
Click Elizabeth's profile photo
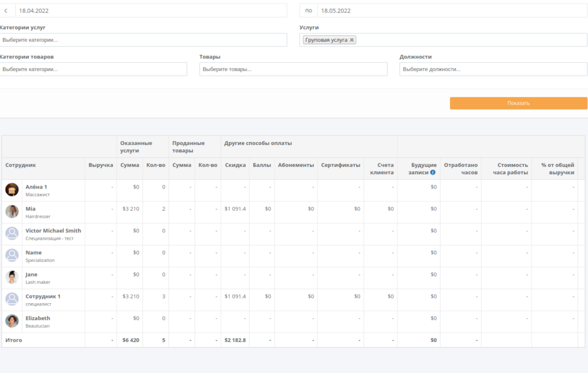[12, 321]
